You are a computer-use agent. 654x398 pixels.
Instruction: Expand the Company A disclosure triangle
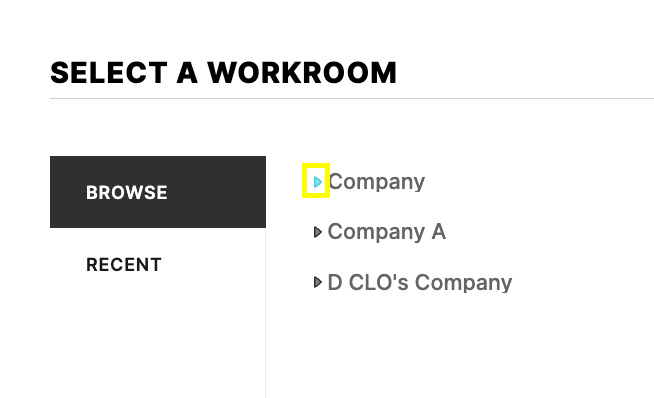pos(318,232)
